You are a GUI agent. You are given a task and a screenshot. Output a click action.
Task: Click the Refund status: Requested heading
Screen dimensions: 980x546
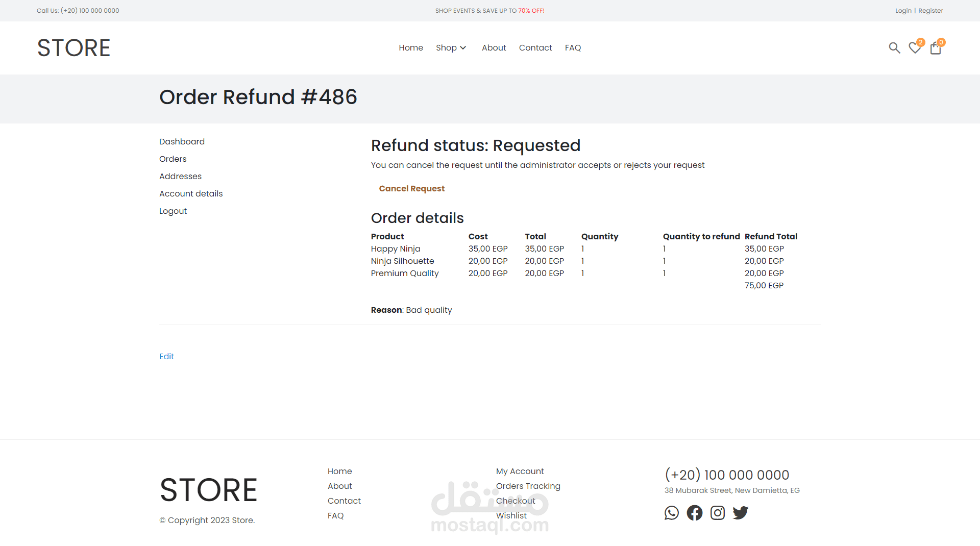pos(476,145)
